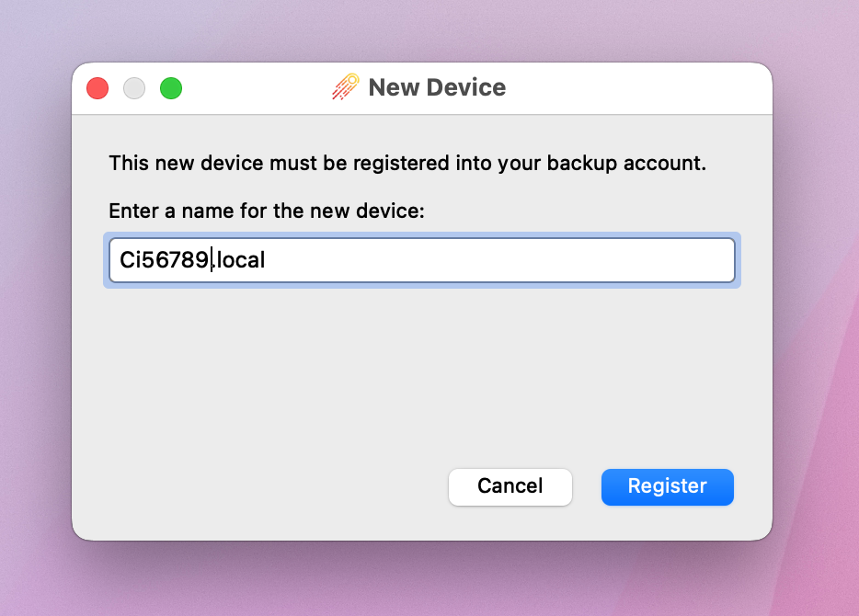Click the grayed-out minimize button
Image resolution: width=859 pixels, height=616 pixels.
(x=134, y=88)
